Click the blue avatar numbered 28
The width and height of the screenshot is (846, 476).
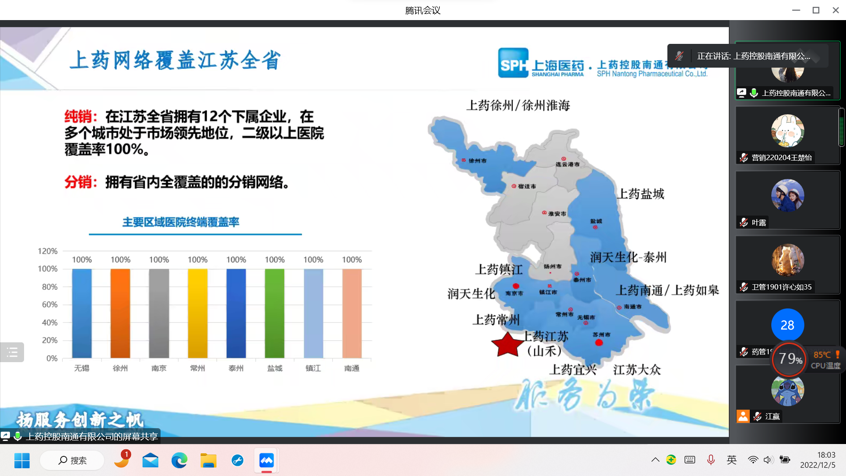(x=787, y=325)
